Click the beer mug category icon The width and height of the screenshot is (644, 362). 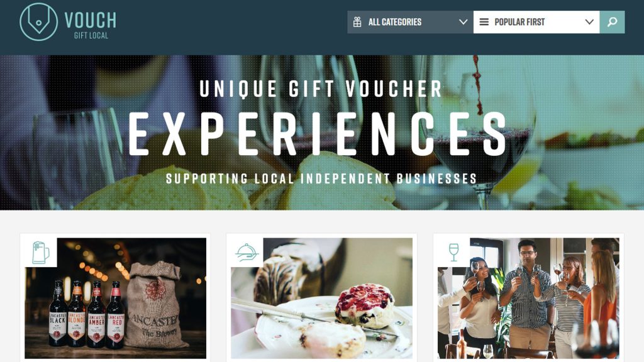pyautogui.click(x=41, y=253)
